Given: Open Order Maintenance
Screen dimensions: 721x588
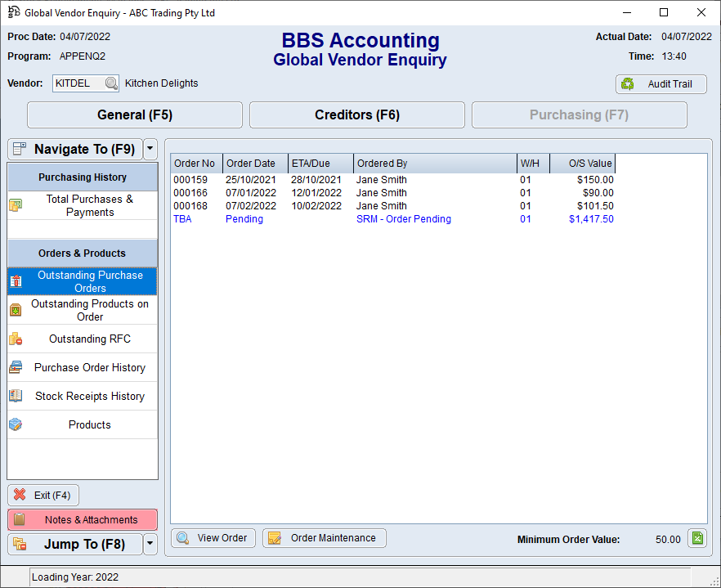Looking at the screenshot, I should point(324,538).
